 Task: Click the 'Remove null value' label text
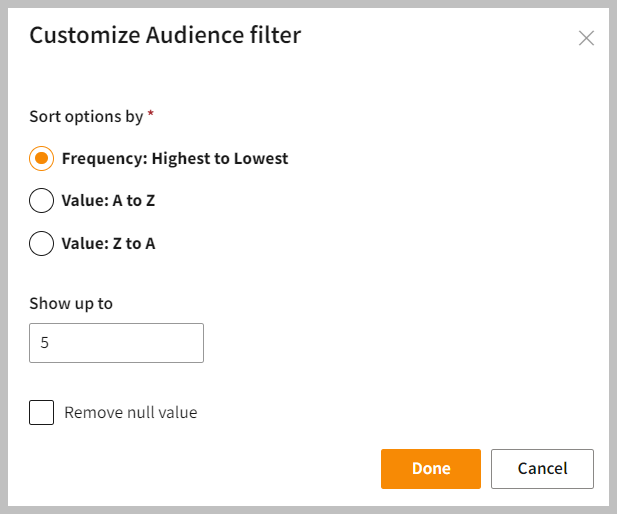(x=130, y=412)
